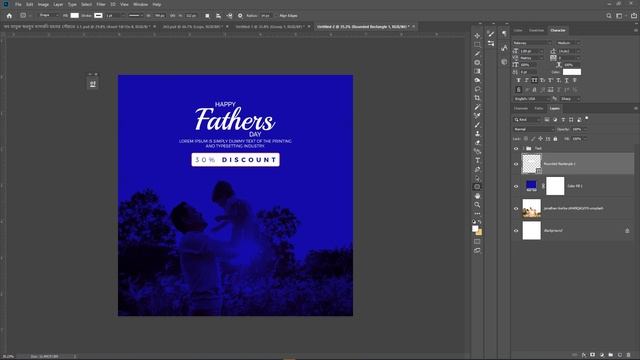Click the Share icon at top right
This screenshot has height=360, width=640.
pos(633,16)
